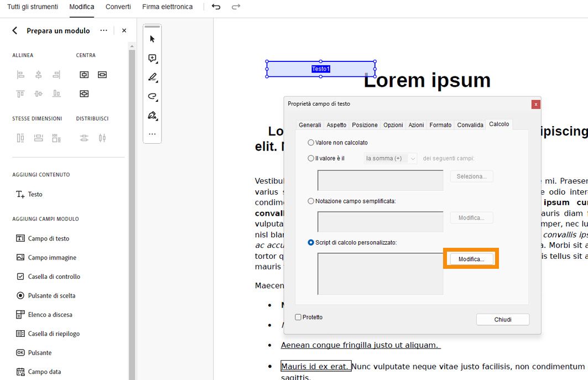
Task: Open Prepara un modulo panel options menu
Action: coord(103,30)
